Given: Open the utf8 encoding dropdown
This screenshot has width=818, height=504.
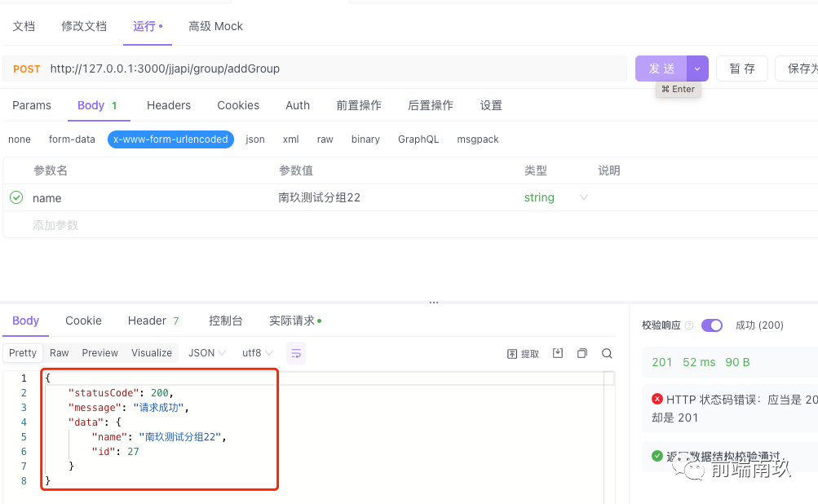Looking at the screenshot, I should coord(257,353).
